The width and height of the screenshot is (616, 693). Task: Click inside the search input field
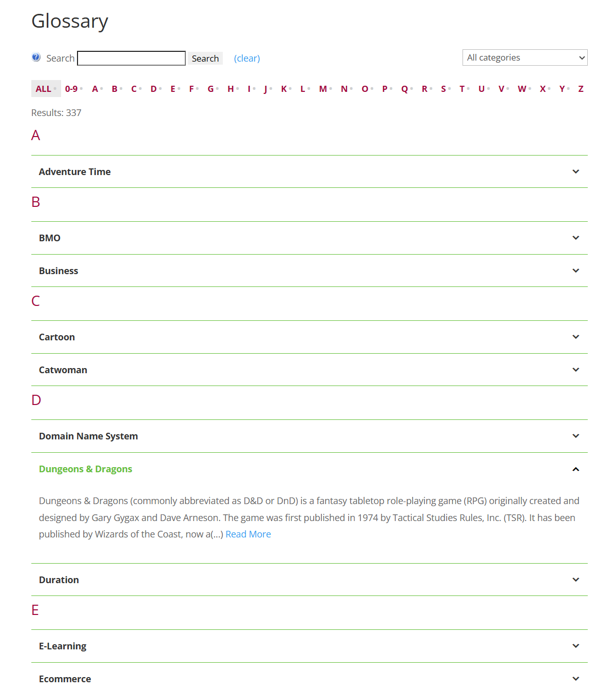pos(131,58)
